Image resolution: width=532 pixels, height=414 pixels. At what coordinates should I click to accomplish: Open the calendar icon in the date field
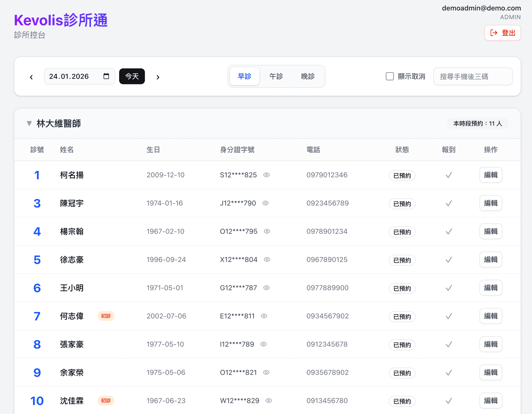tap(106, 76)
